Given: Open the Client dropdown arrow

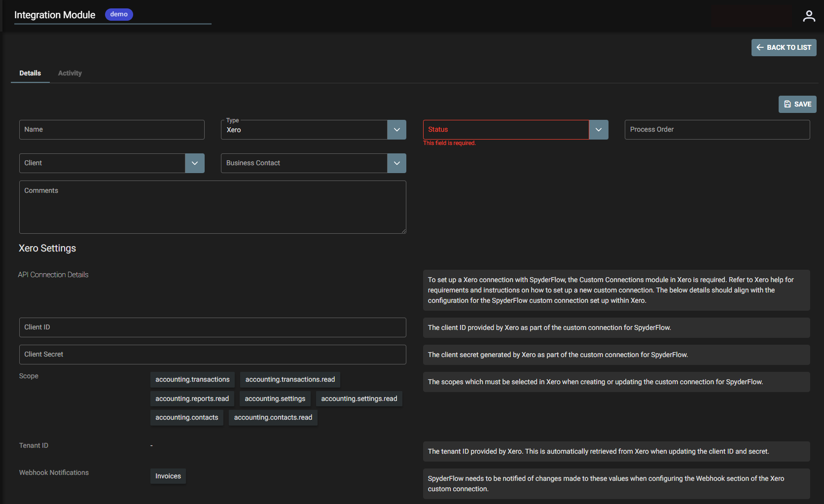Looking at the screenshot, I should point(195,163).
